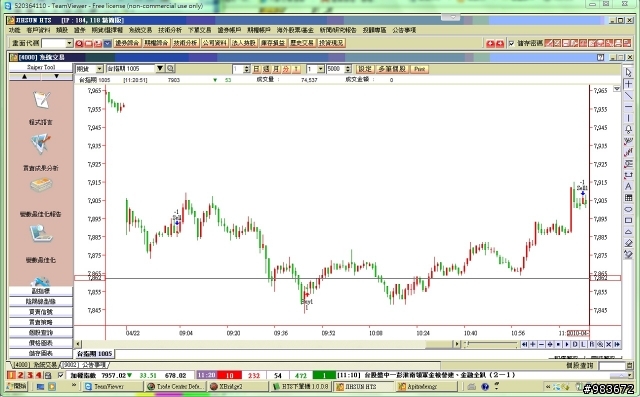640x397 pixels.
Task: Adjust the zoom slider below the chart
Action: pyautogui.click(x=492, y=345)
